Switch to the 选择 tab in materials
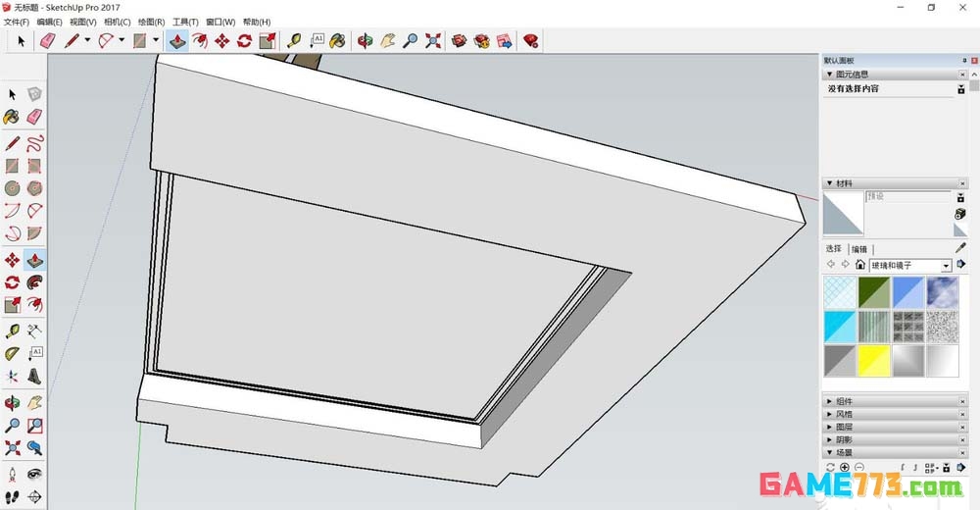The height and width of the screenshot is (510, 980). coord(834,249)
